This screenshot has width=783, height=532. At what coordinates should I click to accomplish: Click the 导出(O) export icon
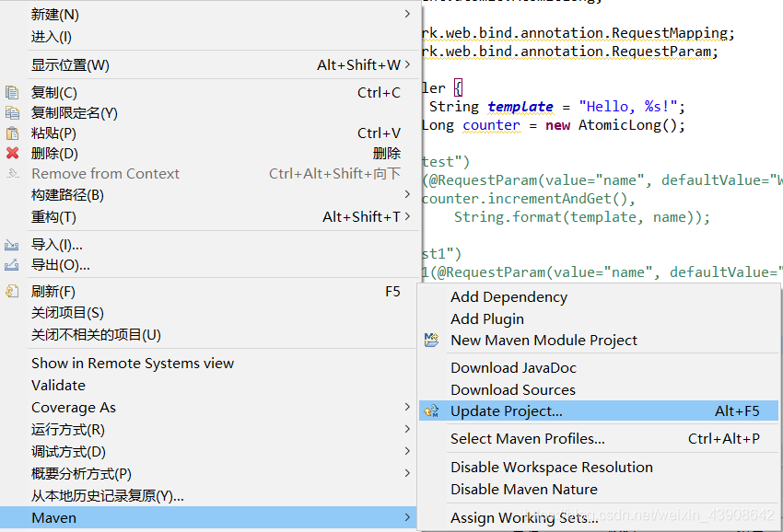pos(9,264)
